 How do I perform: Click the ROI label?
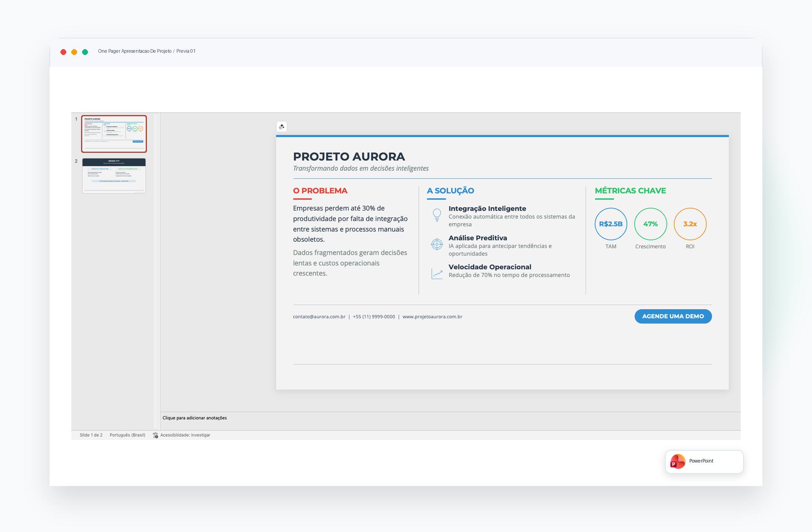690,247
